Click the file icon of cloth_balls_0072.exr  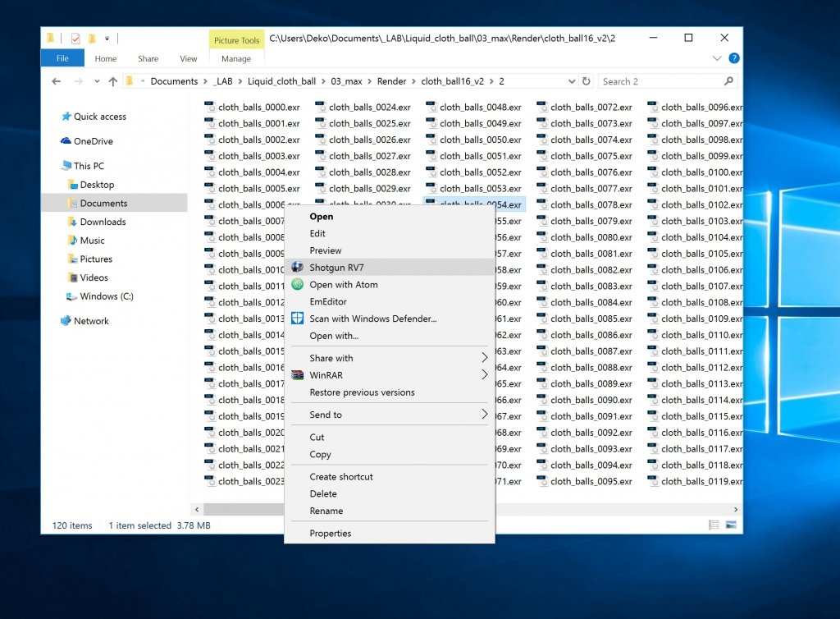pos(541,107)
